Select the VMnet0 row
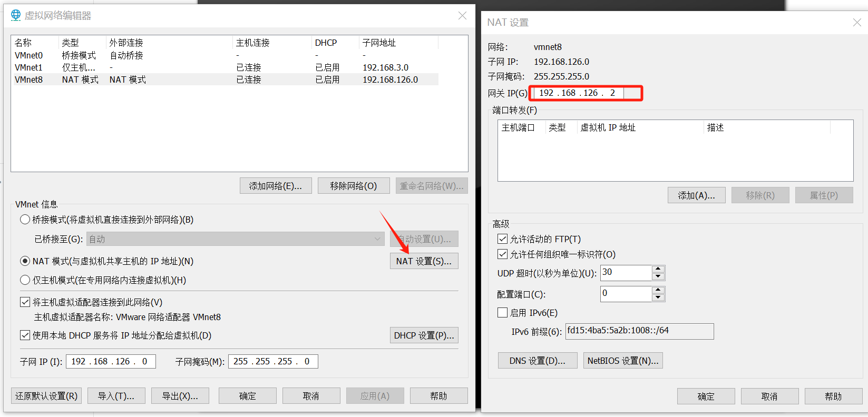Viewport: 868px width, 417px height. coord(225,55)
